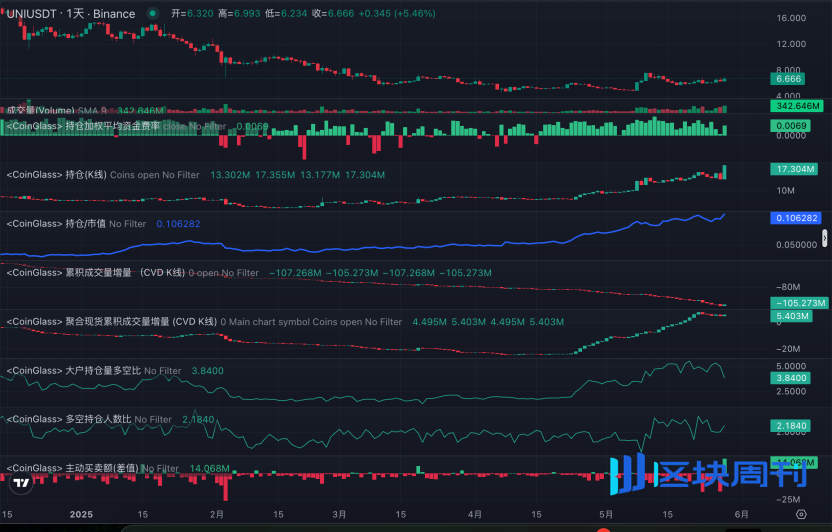Screen dimensions: 832x532
Task: Open chart settings gear on time axis
Action: point(801,514)
